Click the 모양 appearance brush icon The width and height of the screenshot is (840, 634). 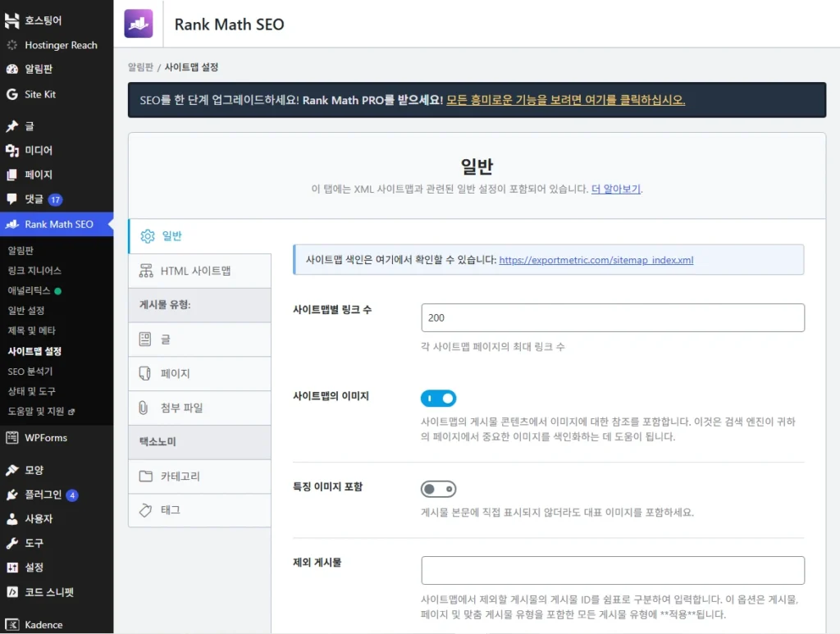coord(11,470)
